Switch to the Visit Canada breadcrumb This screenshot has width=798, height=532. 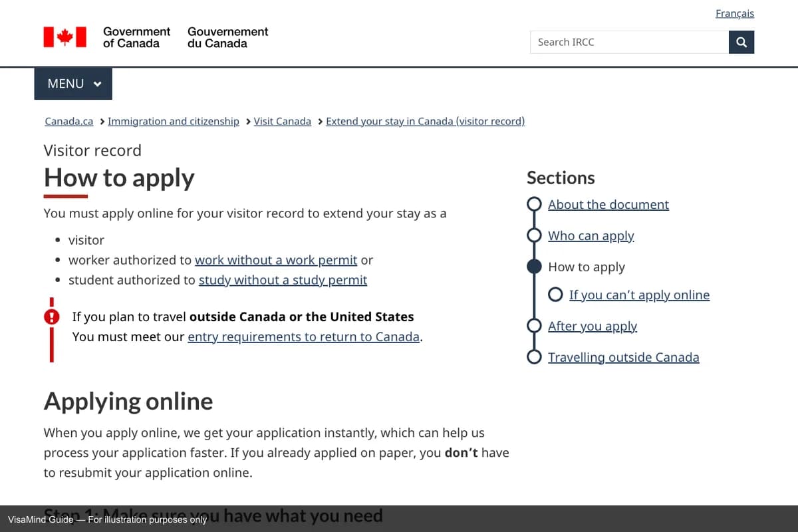tap(282, 121)
